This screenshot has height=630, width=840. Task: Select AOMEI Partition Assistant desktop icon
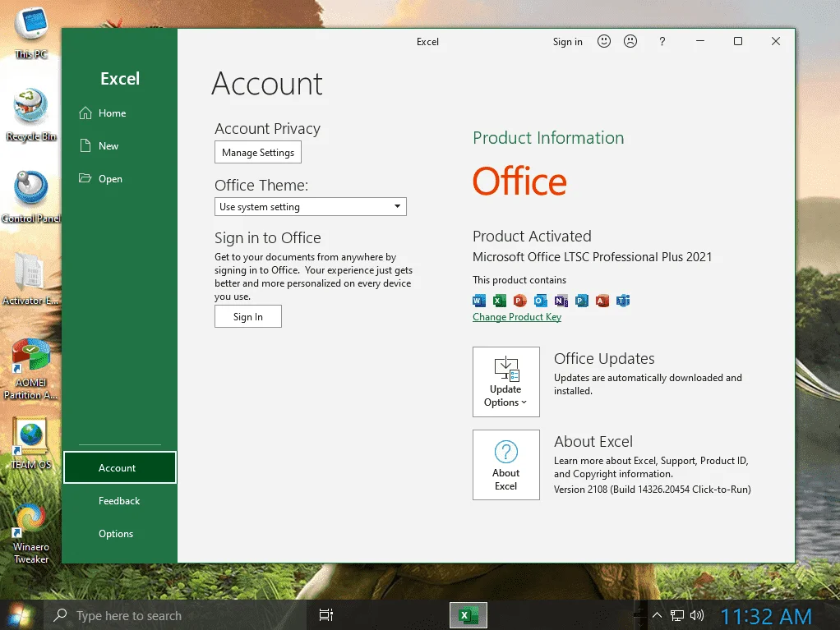coord(30,370)
